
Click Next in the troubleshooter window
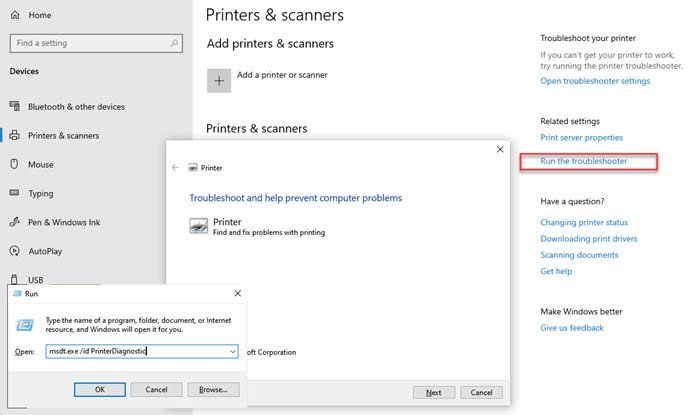(432, 392)
